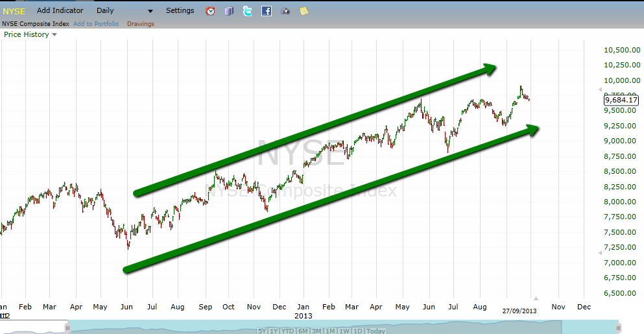Click Add Indicator in the toolbar

pos(60,11)
